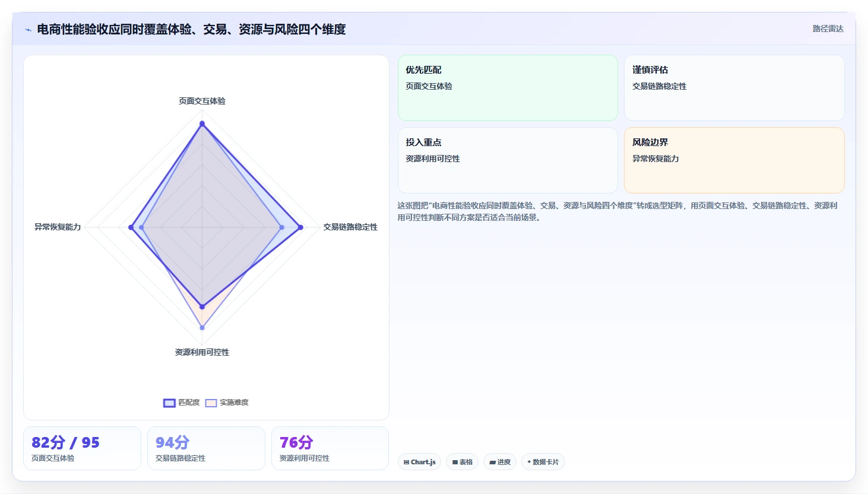Click the dark 匹配度 point on 交易链路稳定性 axis
The height and width of the screenshot is (494, 868).
(300, 227)
